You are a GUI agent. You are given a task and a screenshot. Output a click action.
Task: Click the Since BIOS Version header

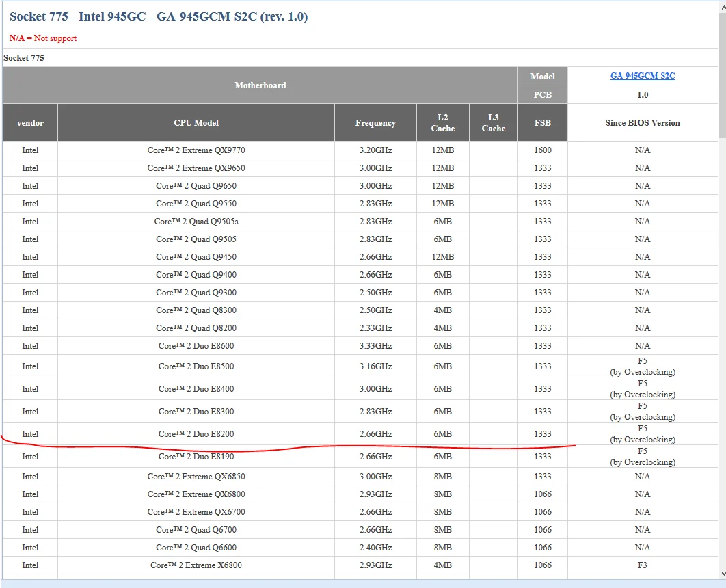point(642,123)
